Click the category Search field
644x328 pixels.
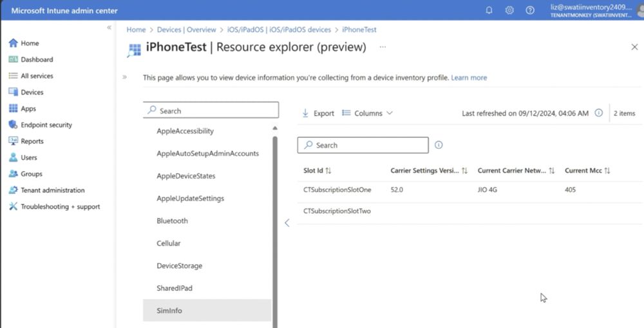[211, 110]
